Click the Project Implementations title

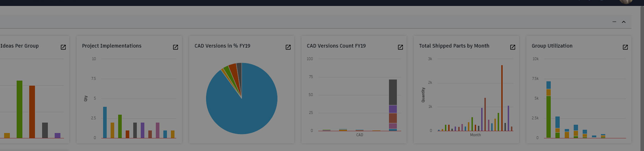point(112,46)
